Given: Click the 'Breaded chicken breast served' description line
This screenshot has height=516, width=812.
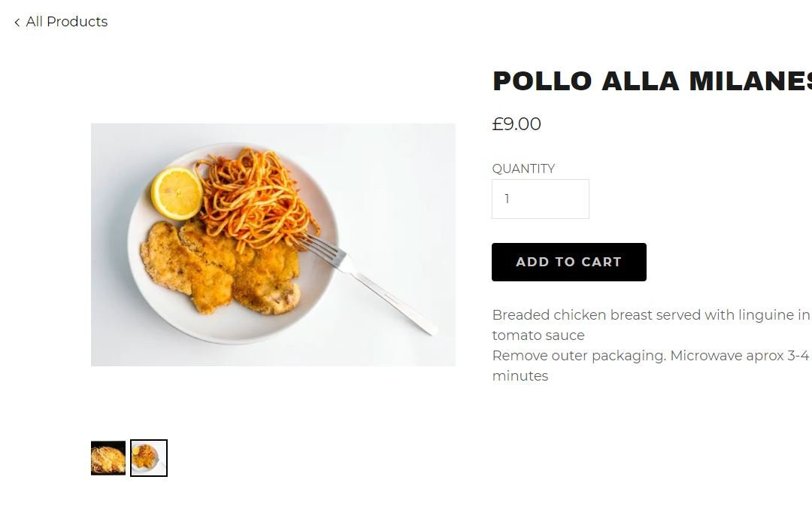Looking at the screenshot, I should (x=651, y=315).
